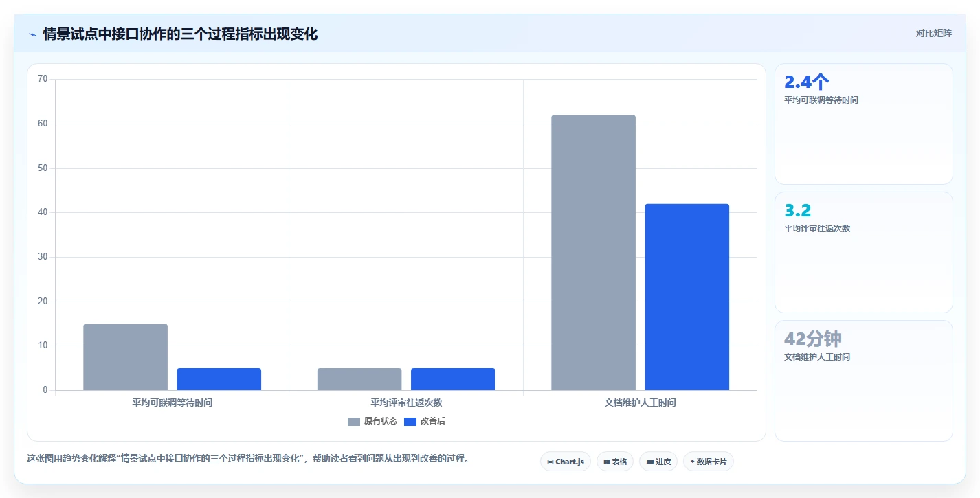Click the y-axis value 30
The height and width of the screenshot is (498, 980).
coord(43,257)
